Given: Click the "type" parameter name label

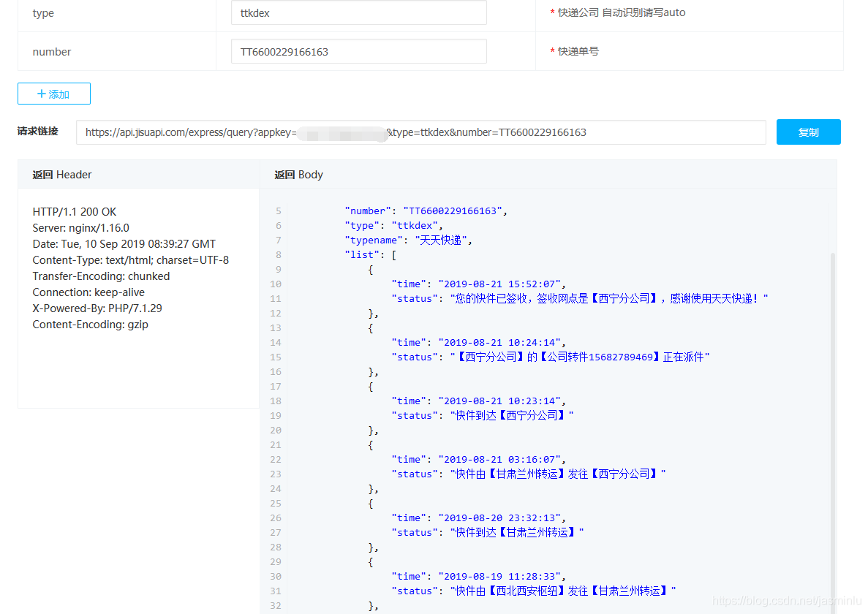Looking at the screenshot, I should pyautogui.click(x=43, y=13).
